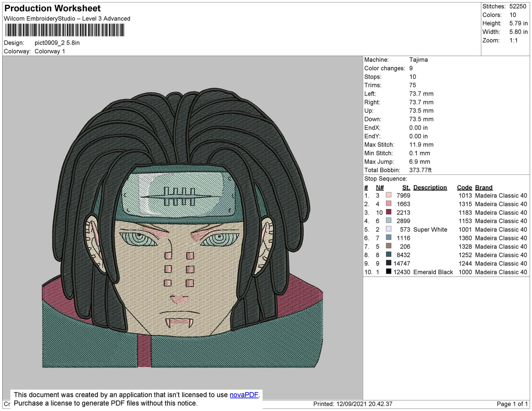
Task: Select the crimson swatch for stop 3 (code 1183)
Action: click(x=388, y=212)
